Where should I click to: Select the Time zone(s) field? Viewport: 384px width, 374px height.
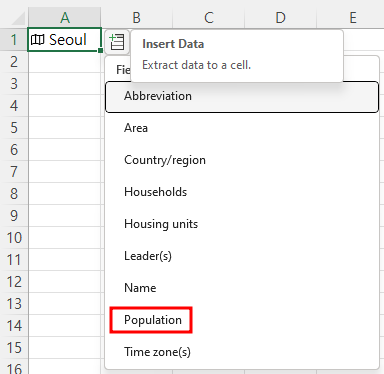coord(242,352)
